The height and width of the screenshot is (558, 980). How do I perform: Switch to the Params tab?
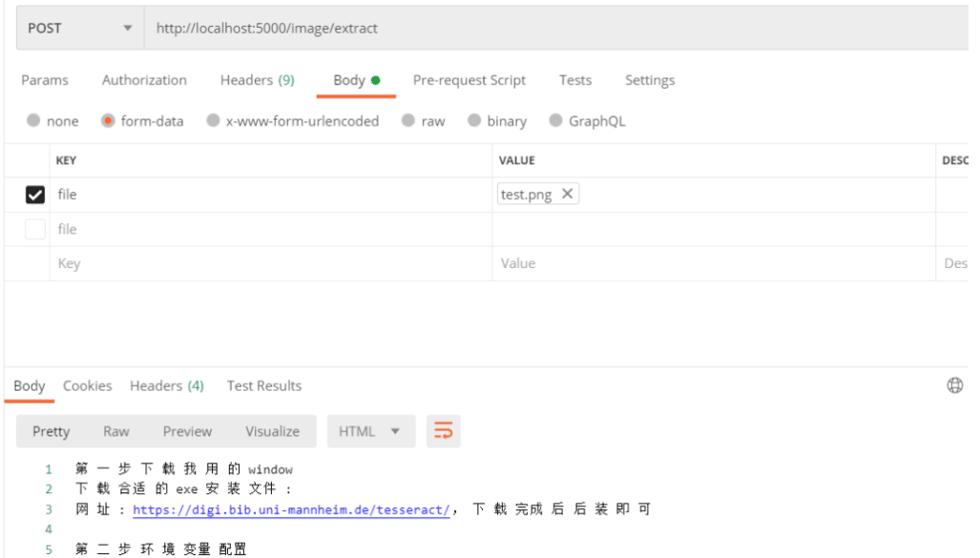coord(45,80)
